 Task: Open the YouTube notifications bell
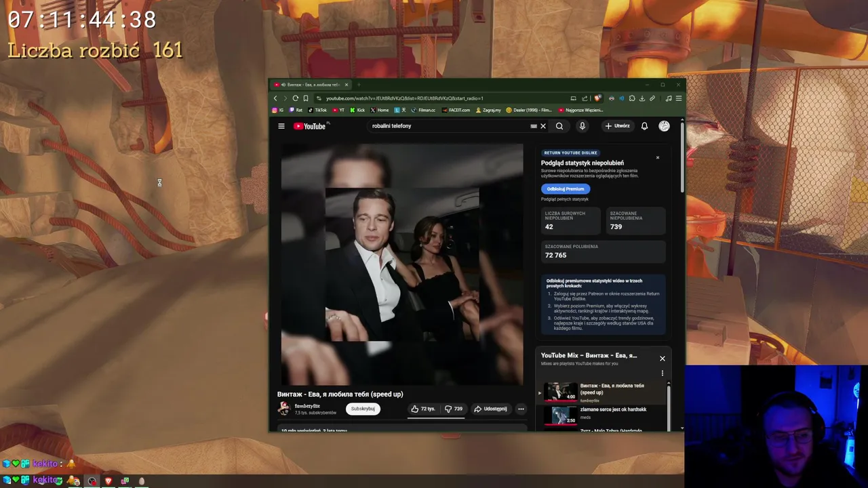[644, 126]
